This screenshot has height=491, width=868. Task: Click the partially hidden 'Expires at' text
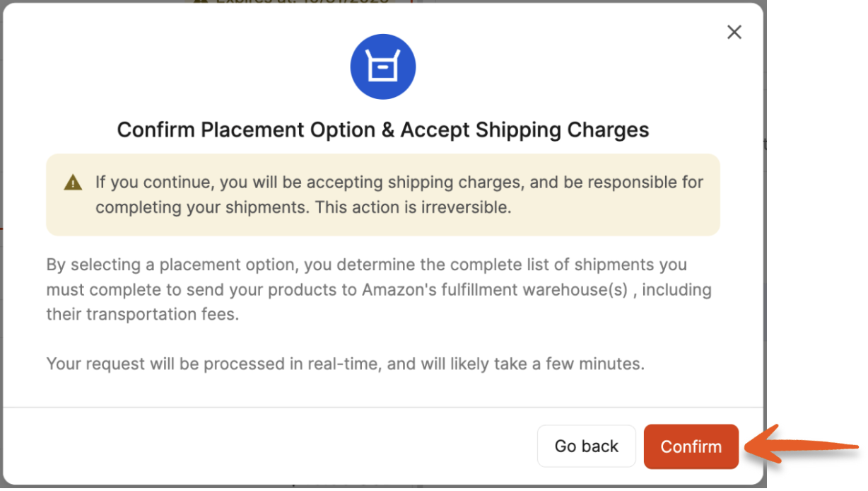[303, 1]
